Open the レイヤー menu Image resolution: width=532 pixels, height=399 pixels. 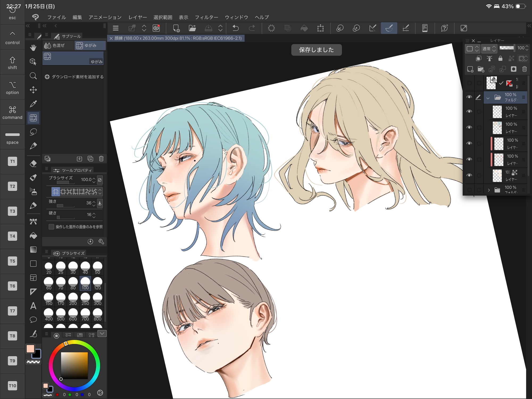138,17
